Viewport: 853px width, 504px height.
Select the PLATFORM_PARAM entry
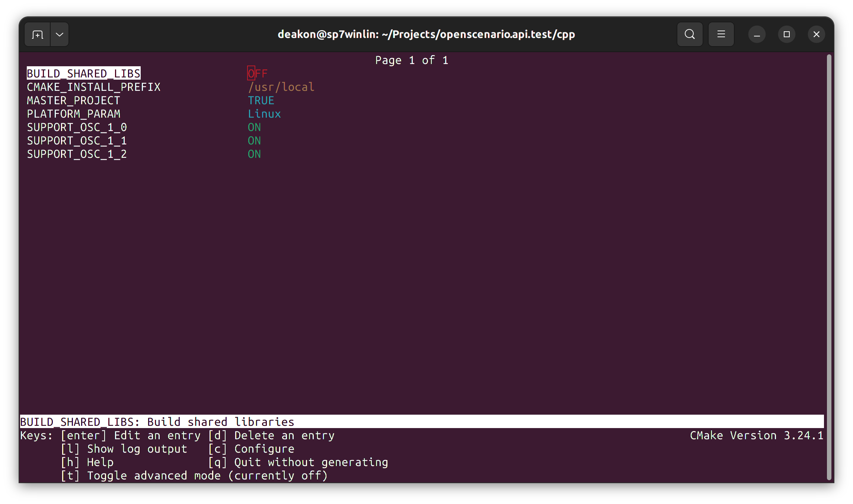(74, 114)
